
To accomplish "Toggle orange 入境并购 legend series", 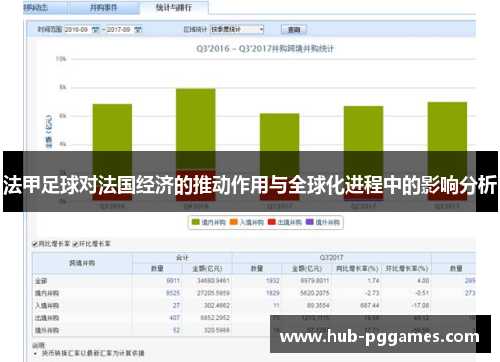I will [247, 222].
